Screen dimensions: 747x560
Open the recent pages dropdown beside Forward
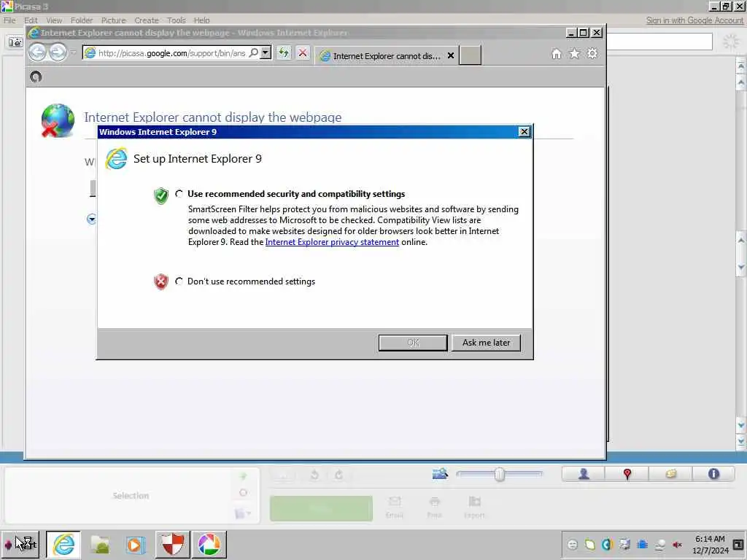point(73,52)
